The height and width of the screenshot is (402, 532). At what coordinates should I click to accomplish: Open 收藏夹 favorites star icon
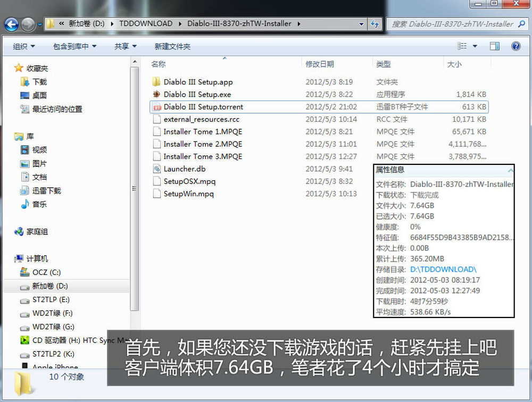tap(18, 68)
